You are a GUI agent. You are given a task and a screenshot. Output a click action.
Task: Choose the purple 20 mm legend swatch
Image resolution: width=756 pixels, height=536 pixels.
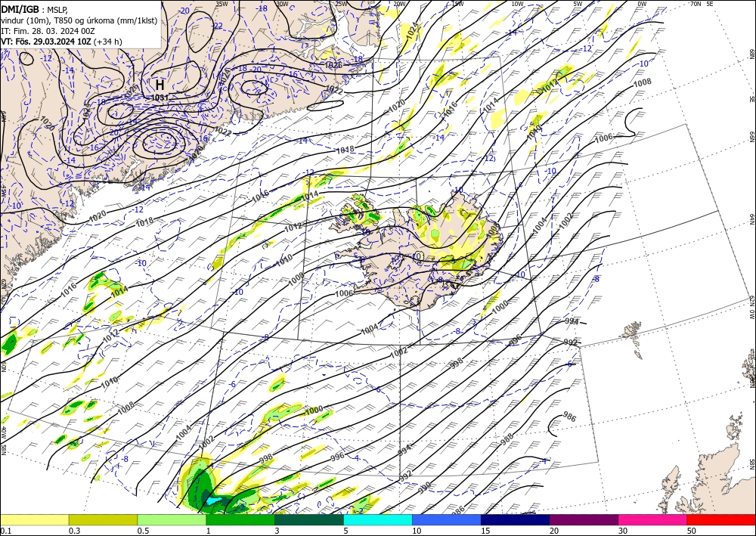pos(584,519)
